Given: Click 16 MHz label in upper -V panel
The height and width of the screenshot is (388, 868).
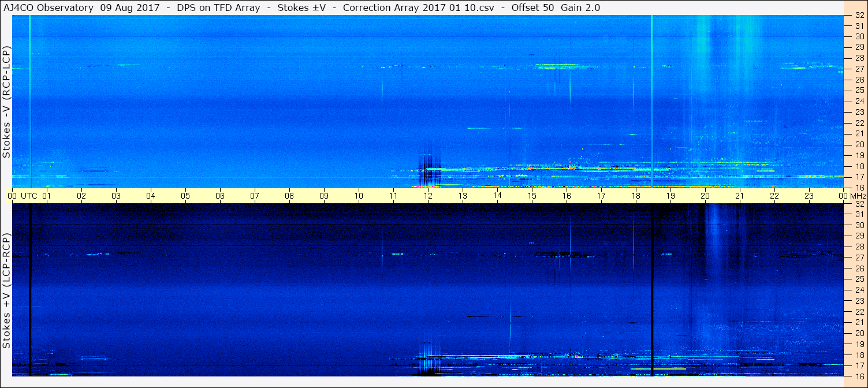Looking at the screenshot, I should point(859,187).
